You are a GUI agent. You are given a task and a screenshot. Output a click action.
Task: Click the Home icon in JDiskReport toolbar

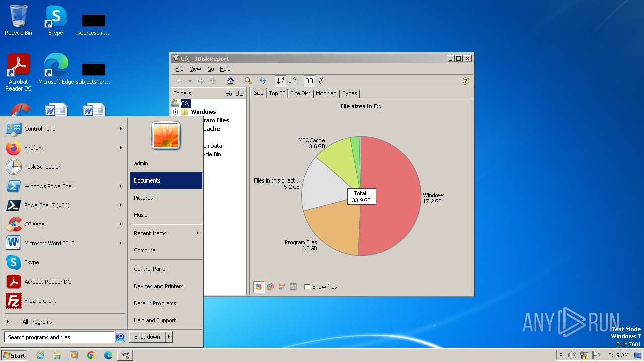pos(230,81)
